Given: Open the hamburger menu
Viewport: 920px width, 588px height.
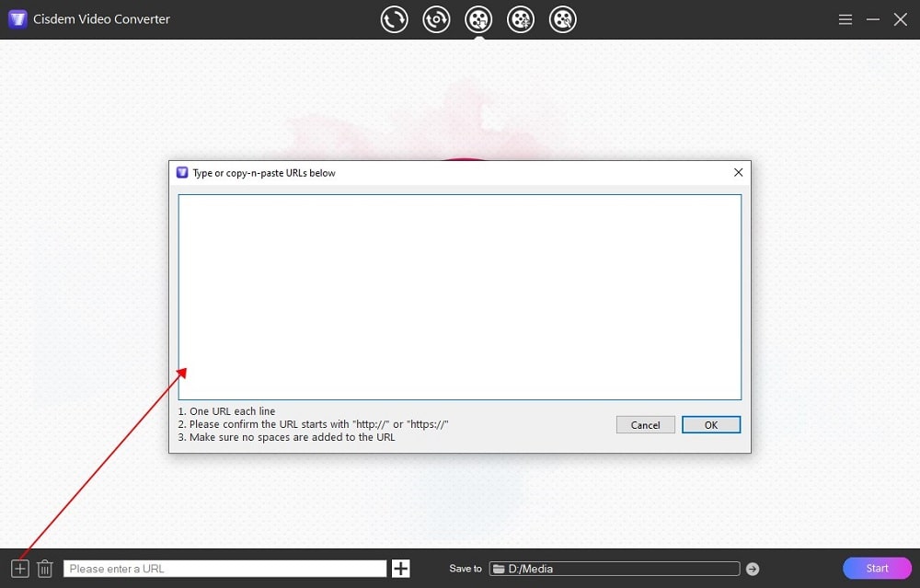Looking at the screenshot, I should (x=845, y=18).
